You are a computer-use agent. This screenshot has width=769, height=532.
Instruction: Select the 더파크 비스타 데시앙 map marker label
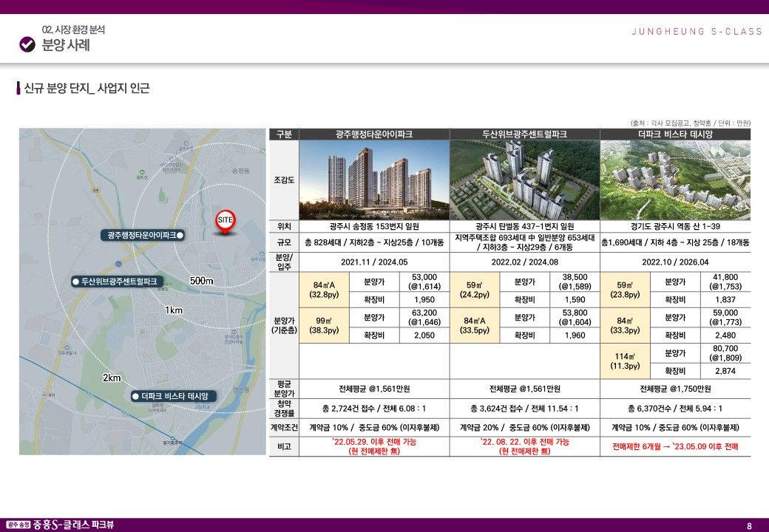[x=175, y=396]
